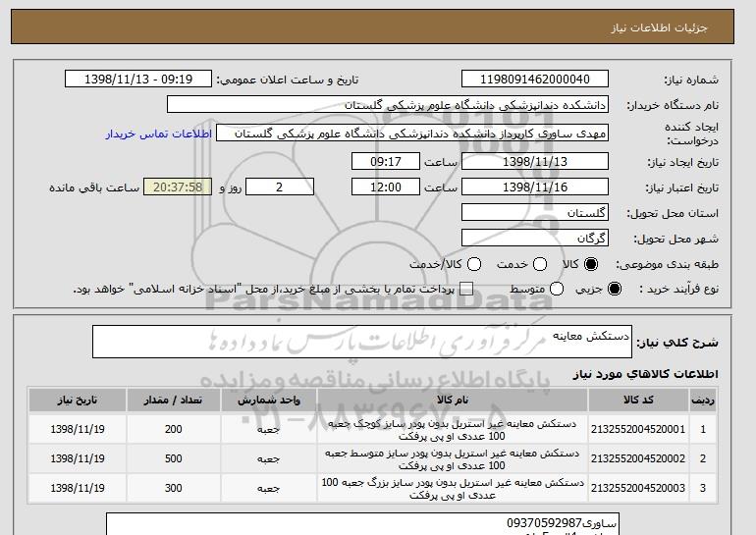Click glove item name with سایز کوچک

pos(453,430)
